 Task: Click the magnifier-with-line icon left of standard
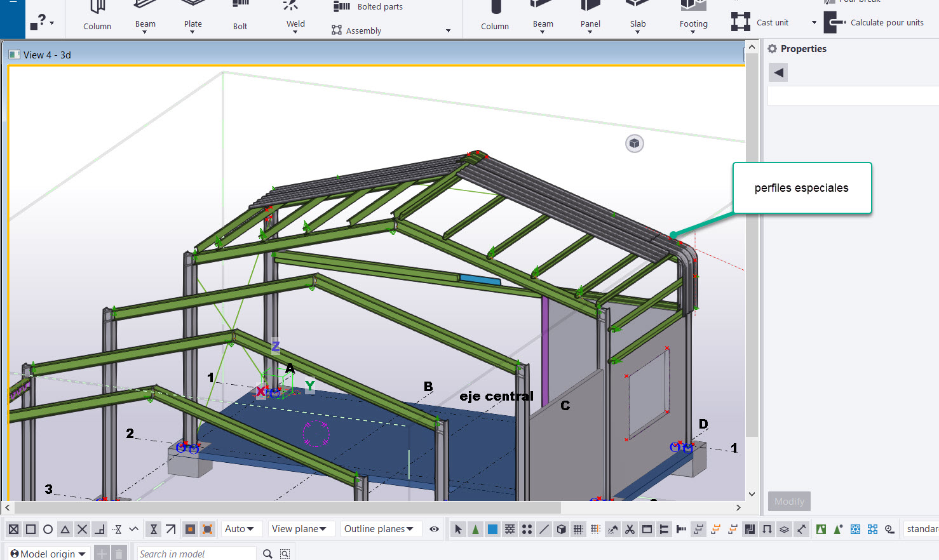(889, 529)
